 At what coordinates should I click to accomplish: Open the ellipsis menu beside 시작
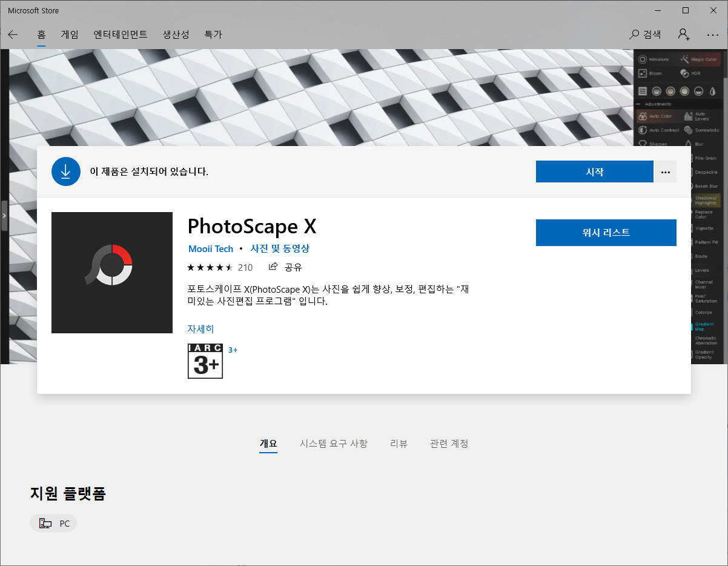(666, 171)
